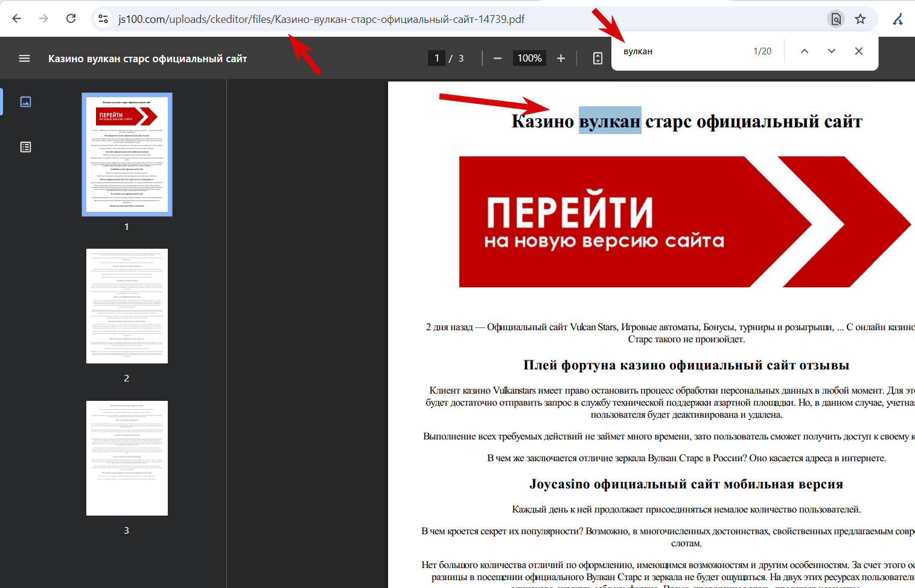Go forward in browser history
The height and width of the screenshot is (588, 915).
tap(43, 19)
